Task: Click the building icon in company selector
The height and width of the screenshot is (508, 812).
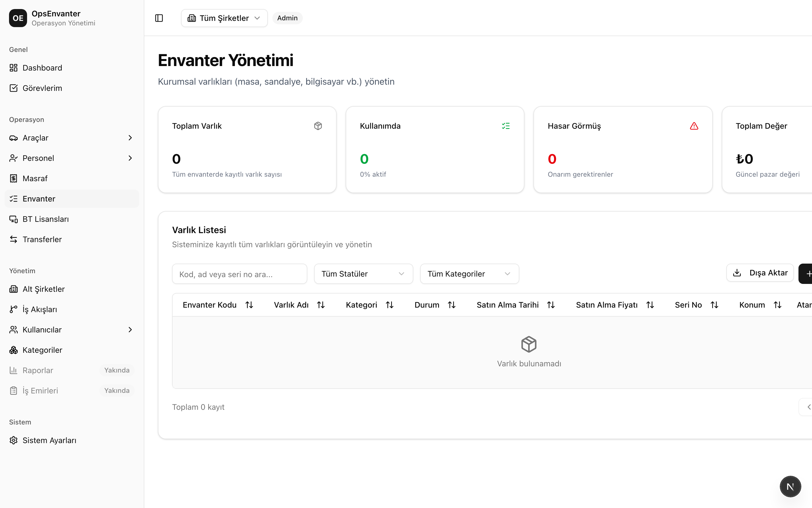Action: [192, 18]
